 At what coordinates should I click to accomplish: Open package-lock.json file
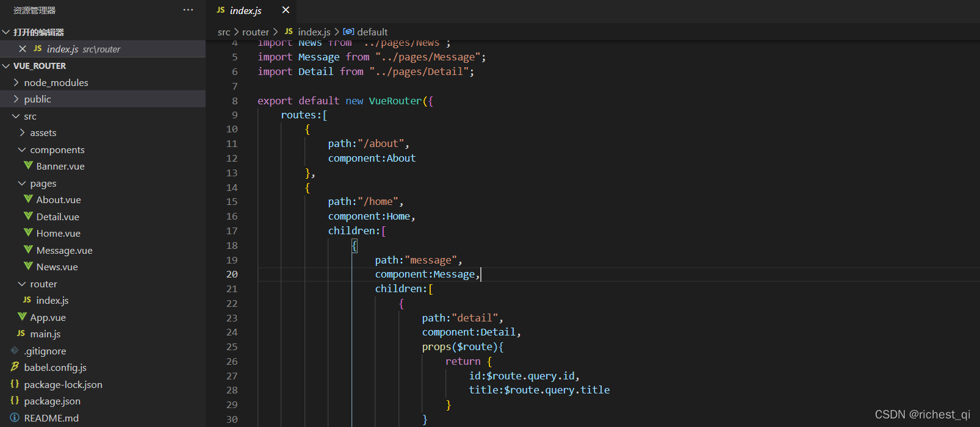pyautogui.click(x=63, y=384)
